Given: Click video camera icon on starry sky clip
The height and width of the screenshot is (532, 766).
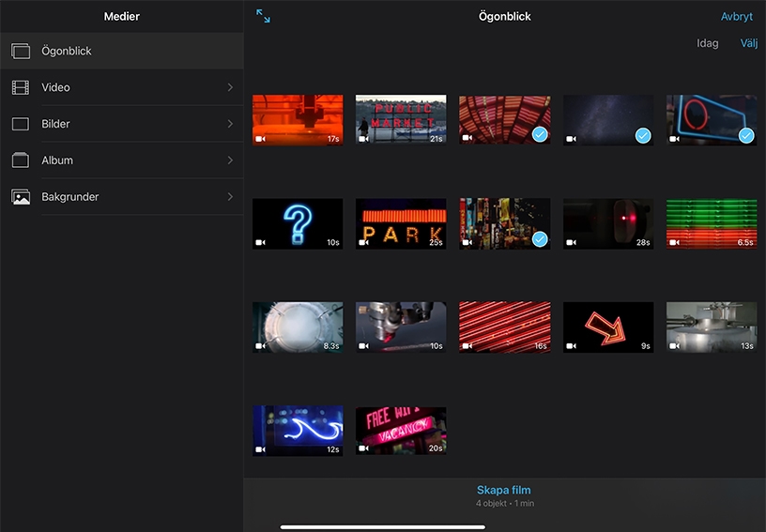Looking at the screenshot, I should tap(571, 139).
